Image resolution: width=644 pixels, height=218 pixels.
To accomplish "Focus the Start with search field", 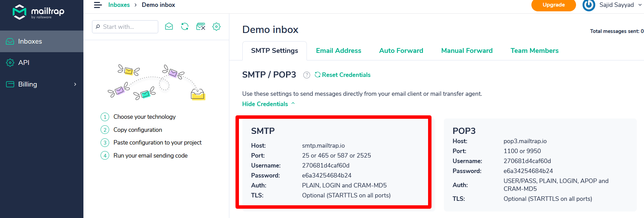I will pyautogui.click(x=125, y=27).
